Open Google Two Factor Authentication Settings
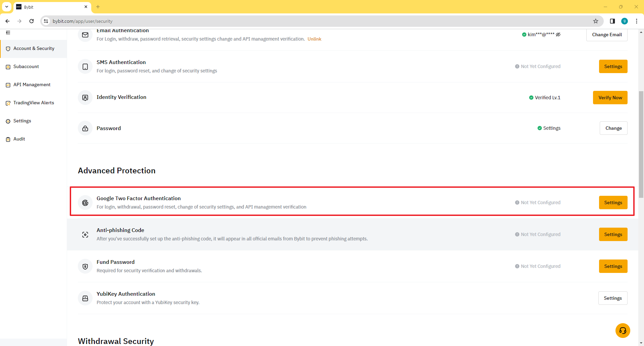This screenshot has width=644, height=346. pos(613,203)
